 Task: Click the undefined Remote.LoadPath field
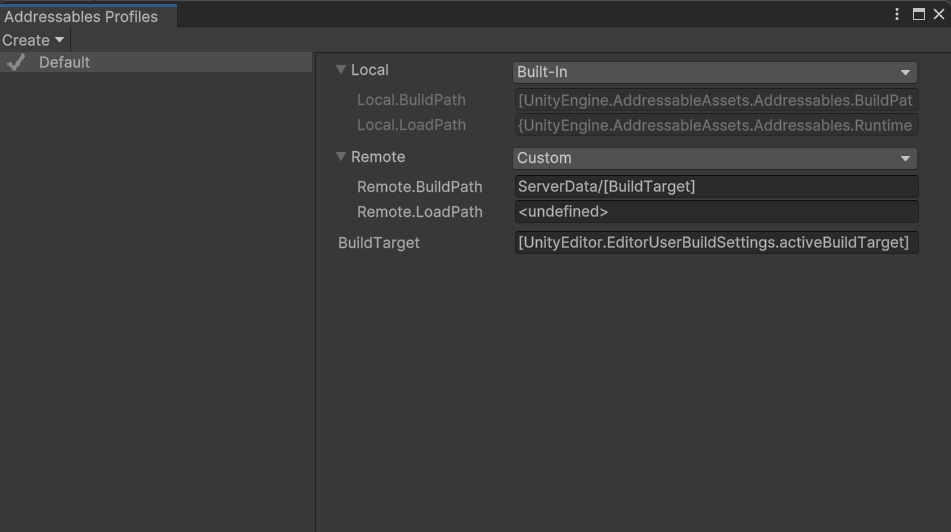[715, 212]
